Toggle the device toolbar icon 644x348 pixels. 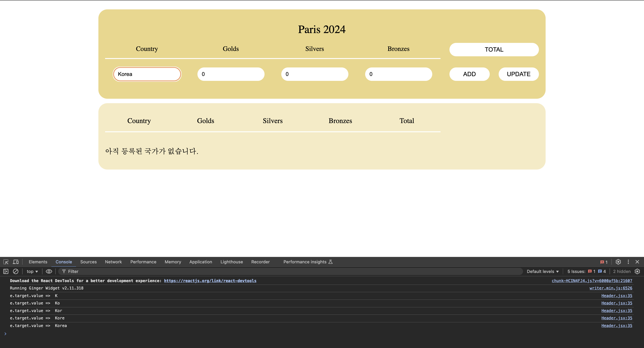point(16,262)
